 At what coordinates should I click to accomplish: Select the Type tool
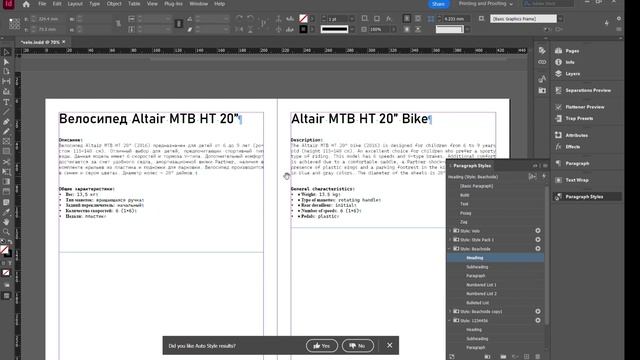(6, 102)
